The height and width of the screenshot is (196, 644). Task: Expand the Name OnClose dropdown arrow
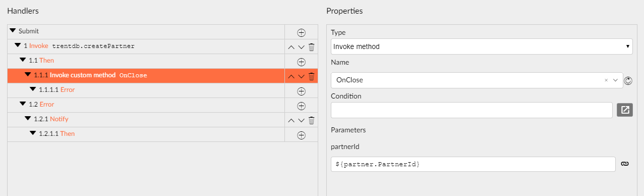click(x=615, y=80)
